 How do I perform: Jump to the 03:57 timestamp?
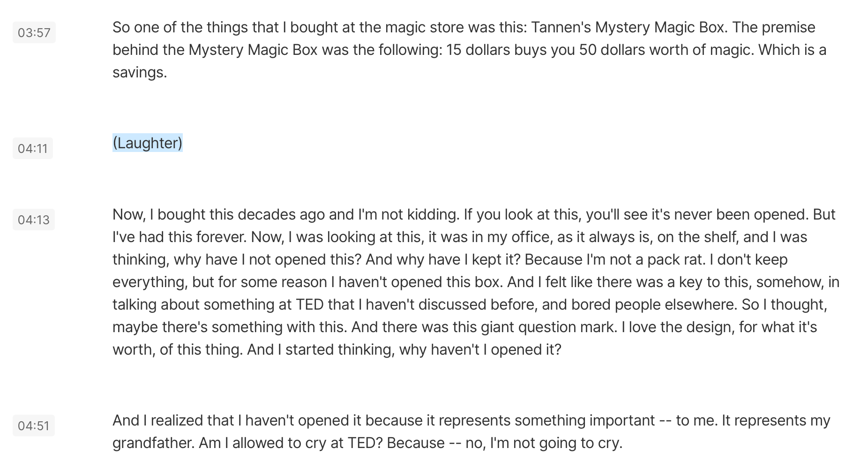click(x=34, y=32)
